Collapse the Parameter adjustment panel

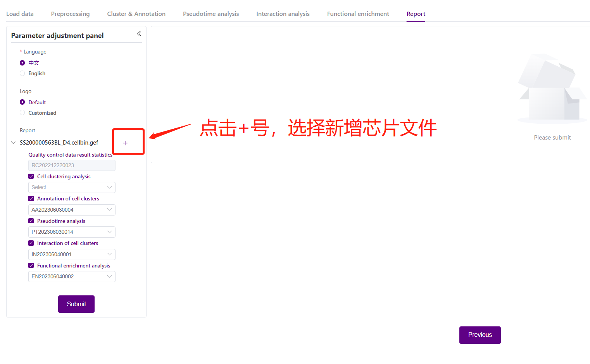pyautogui.click(x=139, y=34)
